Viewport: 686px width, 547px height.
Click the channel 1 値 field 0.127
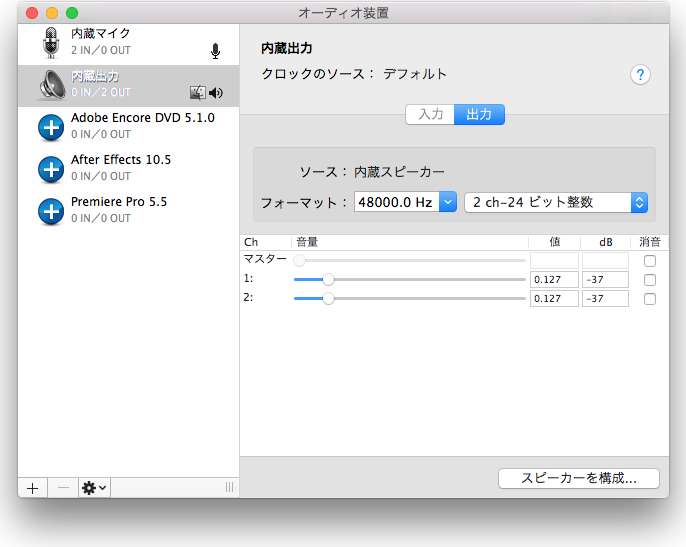[554, 280]
